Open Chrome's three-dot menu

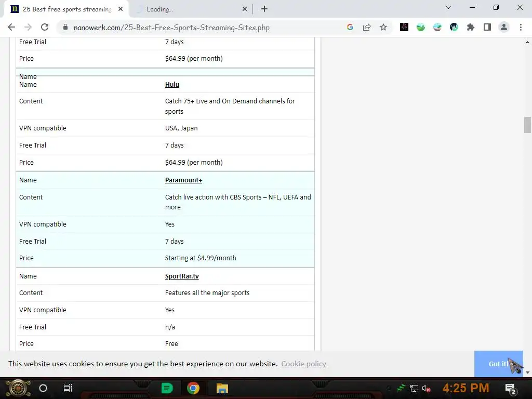pyautogui.click(x=521, y=27)
